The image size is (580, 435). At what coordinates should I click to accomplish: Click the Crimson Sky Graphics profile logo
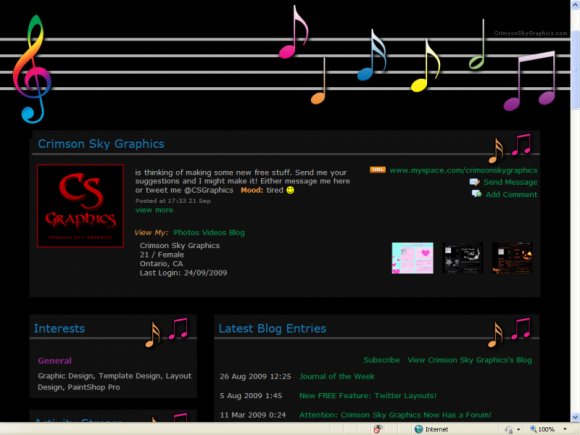(80, 206)
